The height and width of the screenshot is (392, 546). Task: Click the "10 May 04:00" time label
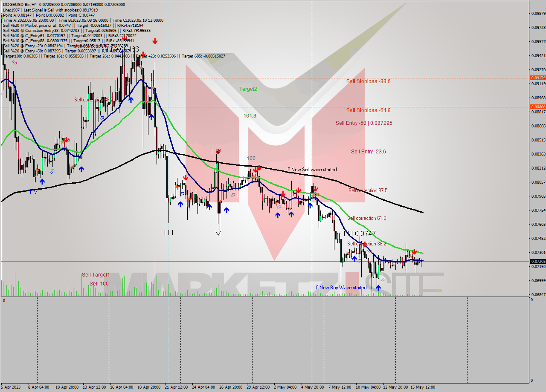368,387
